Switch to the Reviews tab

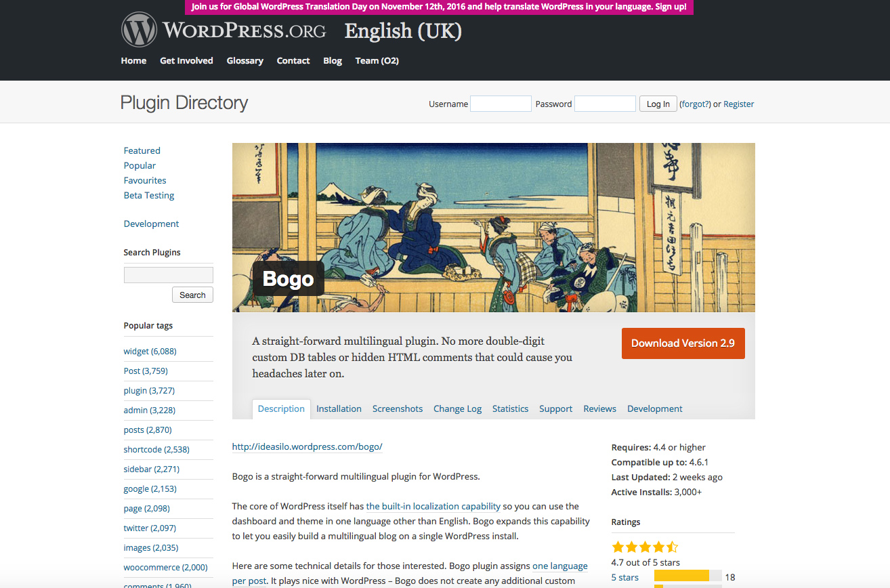[599, 408]
